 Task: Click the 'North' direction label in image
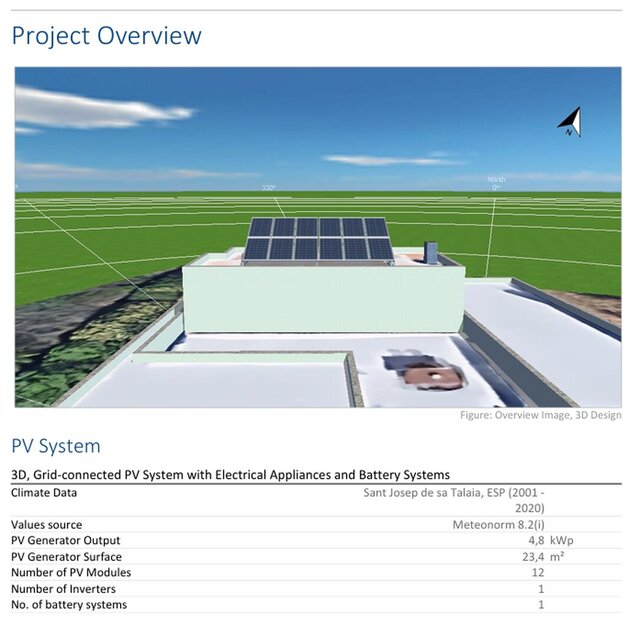click(496, 181)
